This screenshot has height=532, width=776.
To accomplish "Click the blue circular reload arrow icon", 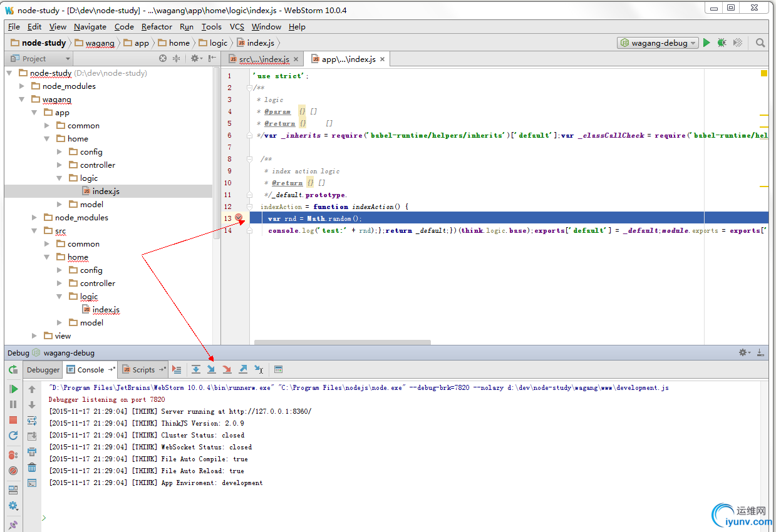I will tap(13, 436).
